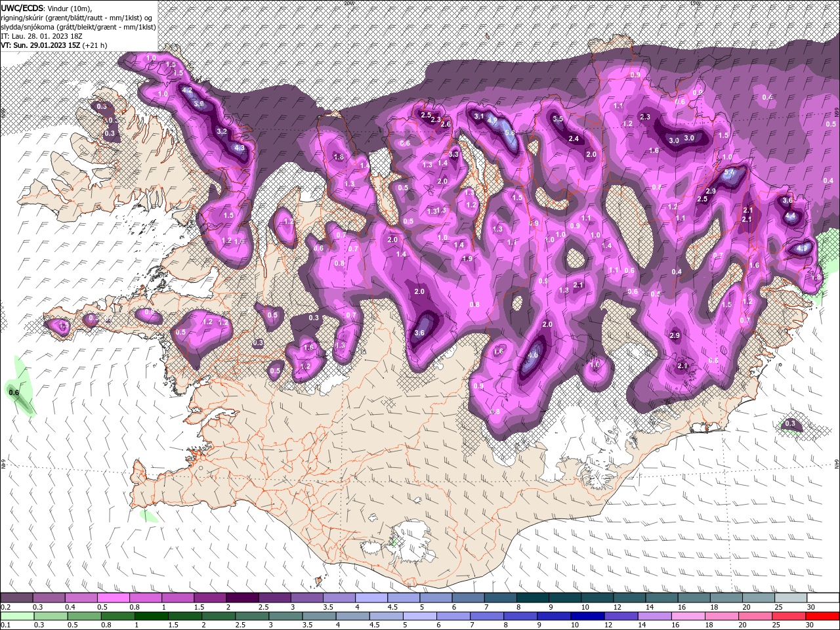Click the light pink swatch labeled 16 in the lower legend
Viewport: 840px width, 630px height.
click(x=688, y=616)
